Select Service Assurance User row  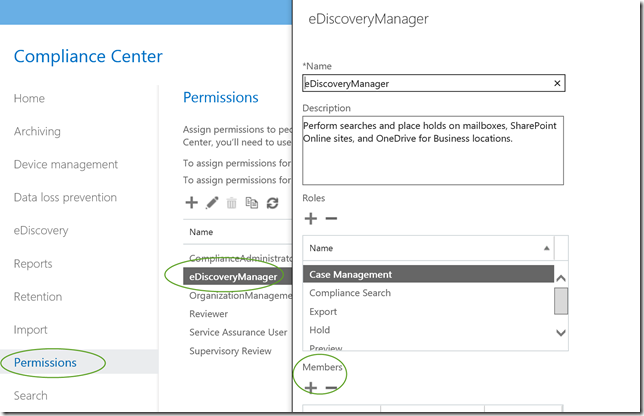pos(238,332)
